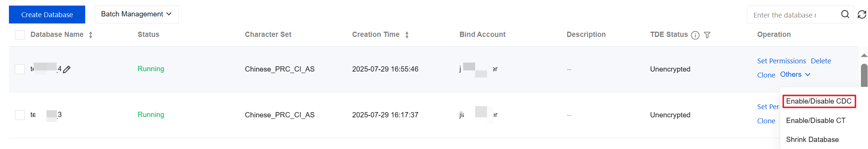This screenshot has height=149, width=868.
Task: Check the first database row checkbox
Action: click(20, 69)
